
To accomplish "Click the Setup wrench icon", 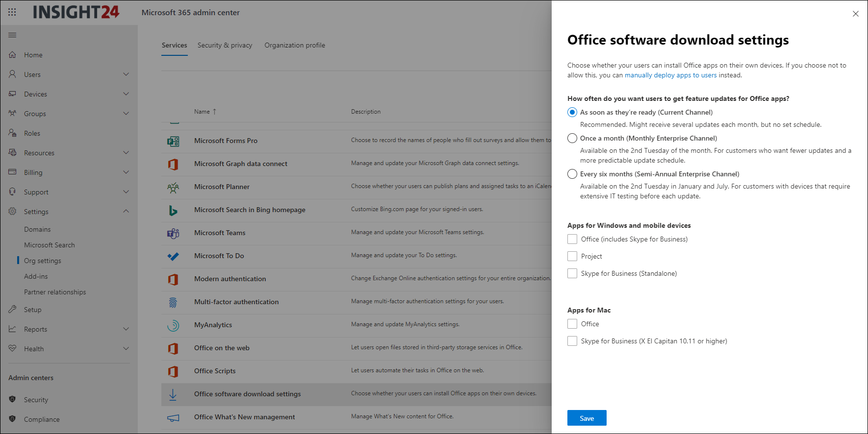I will (x=13, y=309).
